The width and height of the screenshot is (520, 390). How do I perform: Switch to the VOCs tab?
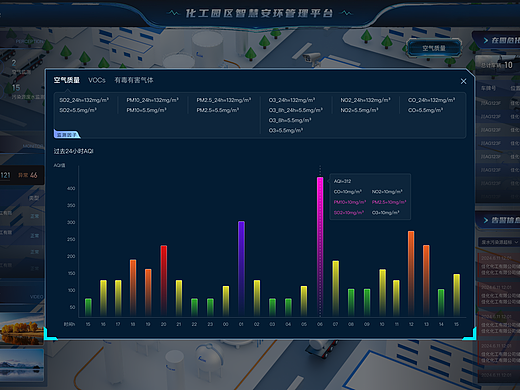coord(97,80)
